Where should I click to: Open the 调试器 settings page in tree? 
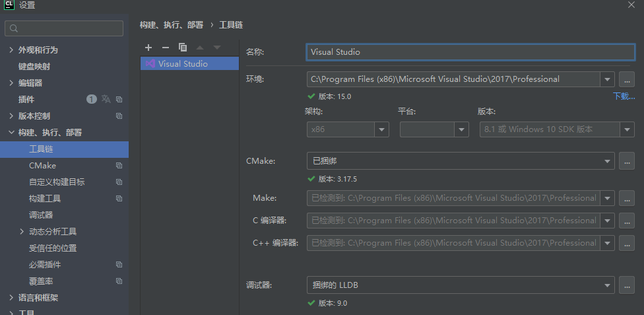coord(41,215)
